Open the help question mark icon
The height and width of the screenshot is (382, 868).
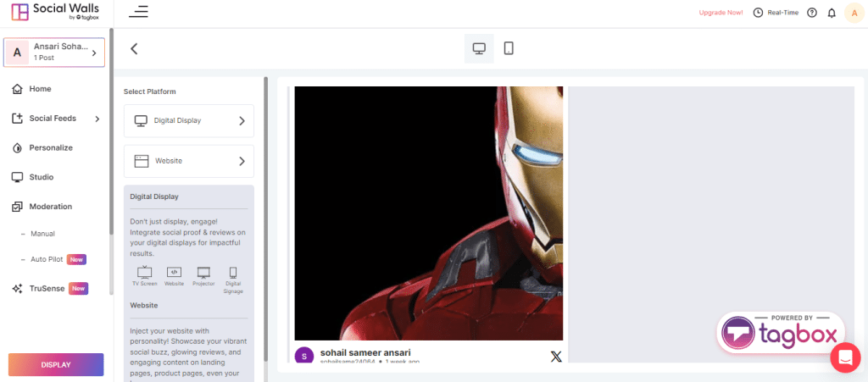(x=811, y=13)
